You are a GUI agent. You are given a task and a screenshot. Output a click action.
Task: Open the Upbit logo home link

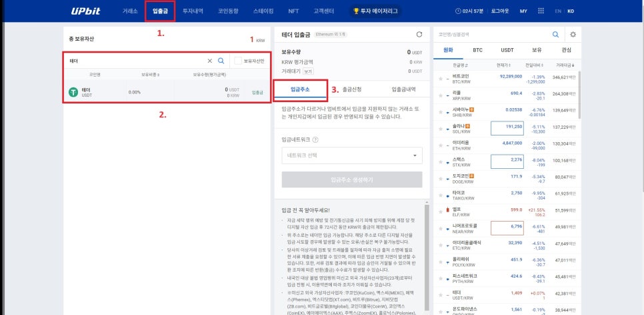[85, 11]
